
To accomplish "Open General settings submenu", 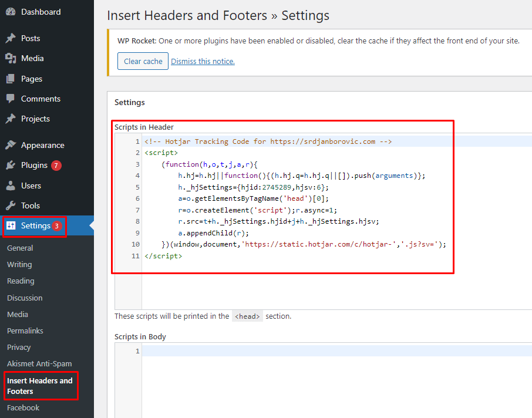I will click(x=20, y=248).
